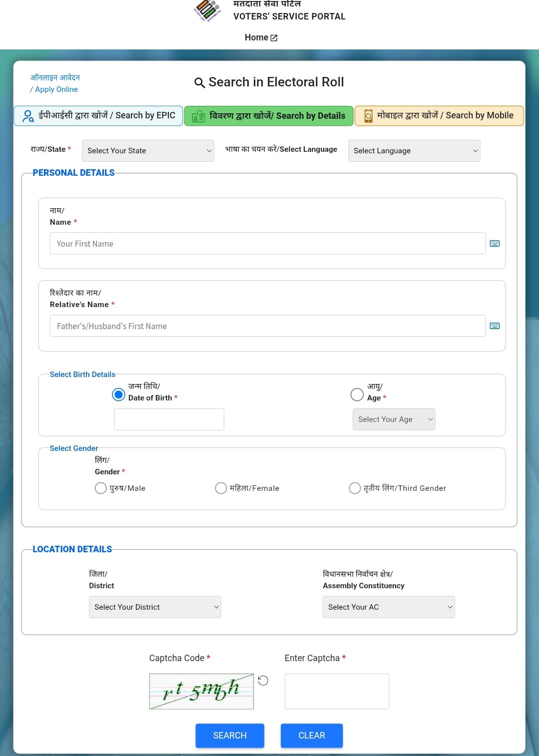Image resolution: width=539 pixels, height=756 pixels.
Task: Open the Select Your District dropdown
Action: click(155, 607)
